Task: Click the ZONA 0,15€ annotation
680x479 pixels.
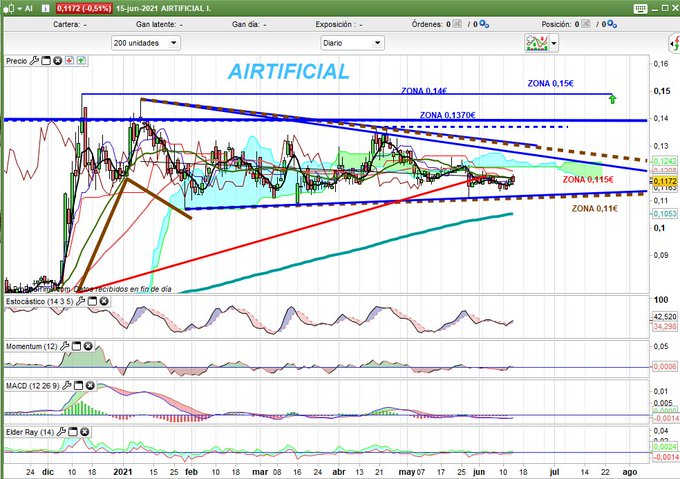Action: tap(550, 83)
